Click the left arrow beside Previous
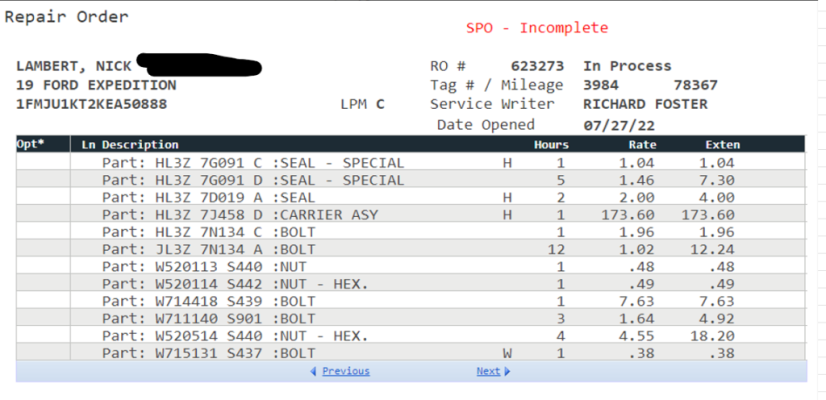Image resolution: width=826 pixels, height=400 pixels. click(x=313, y=372)
